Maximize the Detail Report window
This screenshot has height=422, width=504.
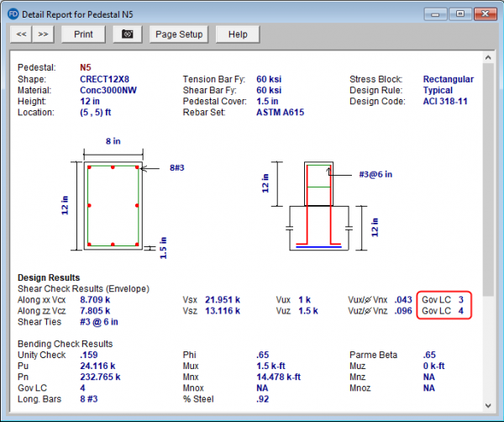(x=460, y=14)
